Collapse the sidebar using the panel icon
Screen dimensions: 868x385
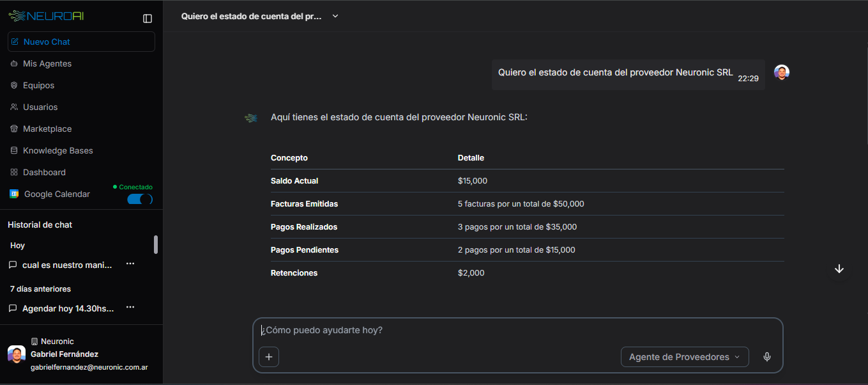click(148, 19)
